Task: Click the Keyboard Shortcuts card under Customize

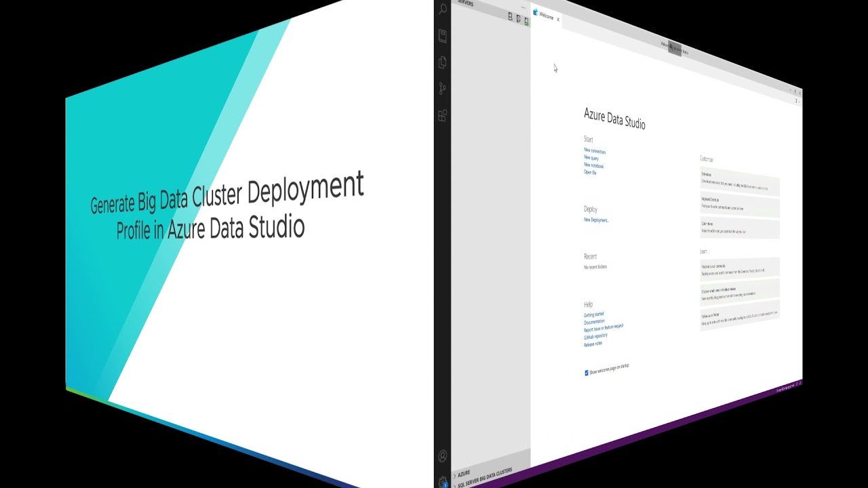Action: click(x=740, y=206)
